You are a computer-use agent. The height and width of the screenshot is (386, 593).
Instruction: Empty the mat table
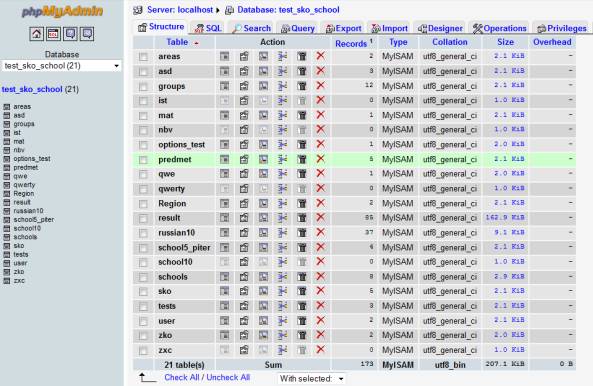click(x=302, y=115)
